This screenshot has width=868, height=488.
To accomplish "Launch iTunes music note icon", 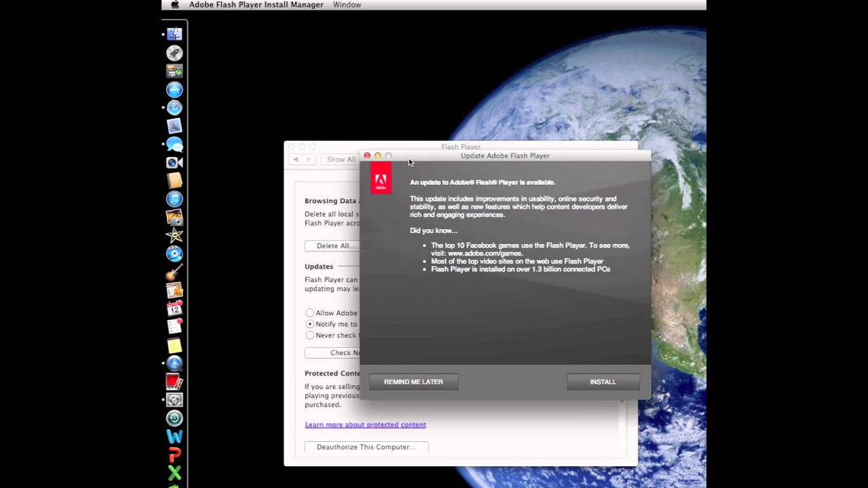I will (x=174, y=199).
